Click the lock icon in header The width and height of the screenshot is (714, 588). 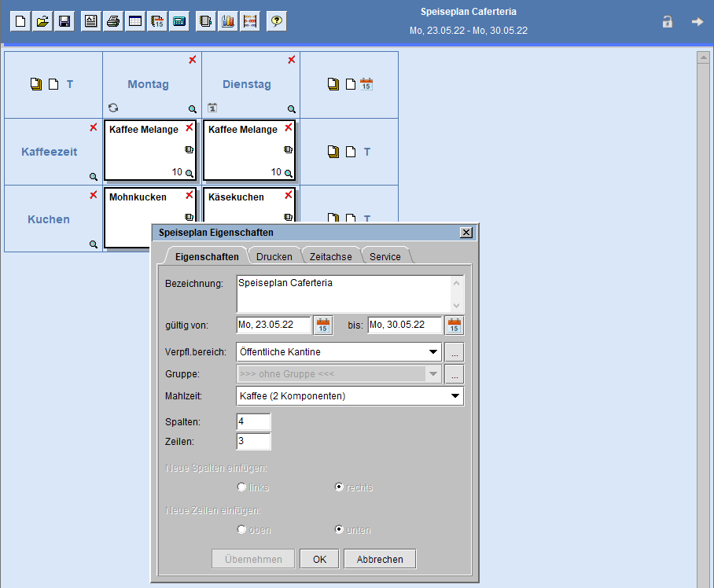pos(668,22)
